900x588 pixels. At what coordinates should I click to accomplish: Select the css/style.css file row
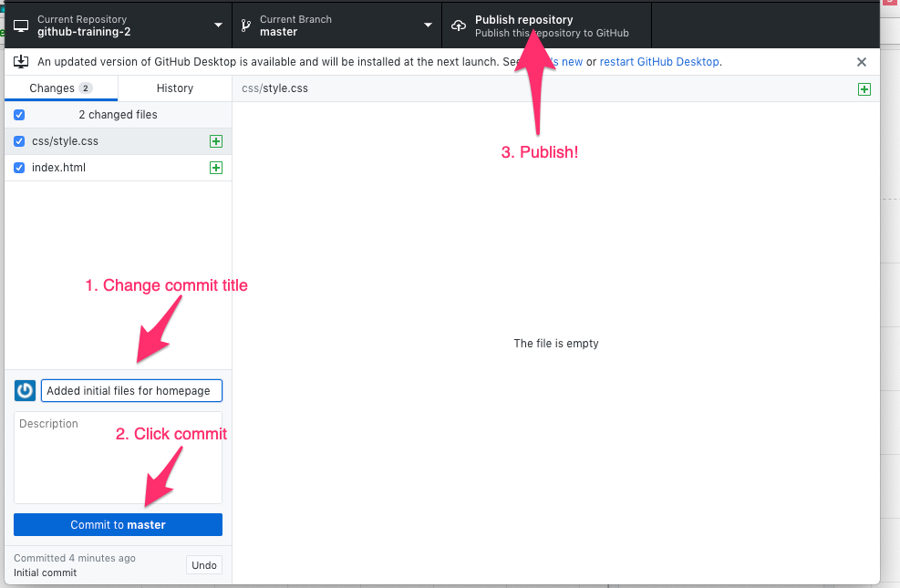(119, 141)
